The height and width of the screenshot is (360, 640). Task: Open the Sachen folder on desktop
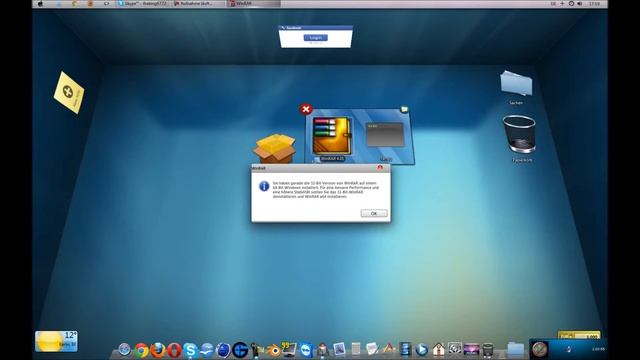(516, 84)
